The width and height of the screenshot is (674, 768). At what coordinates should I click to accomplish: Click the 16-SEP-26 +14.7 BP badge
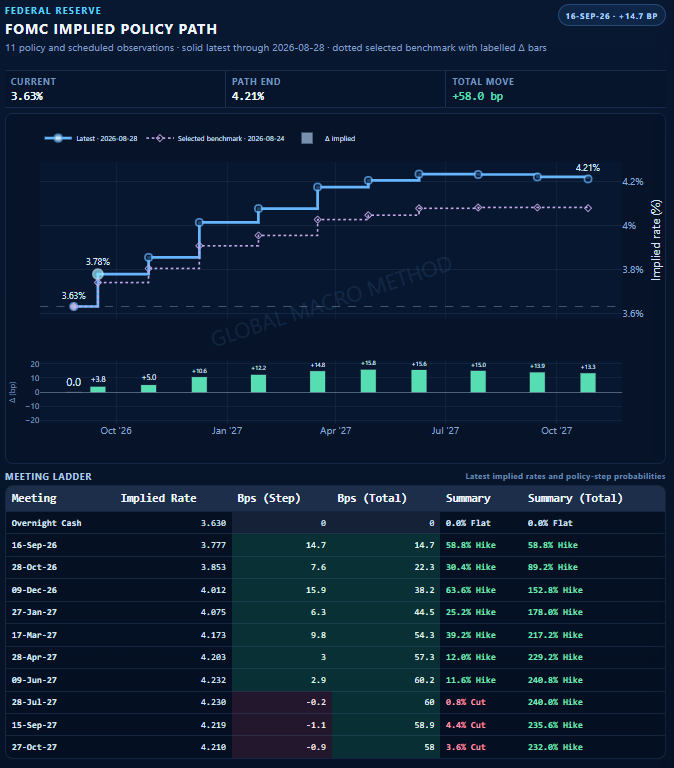(612, 16)
